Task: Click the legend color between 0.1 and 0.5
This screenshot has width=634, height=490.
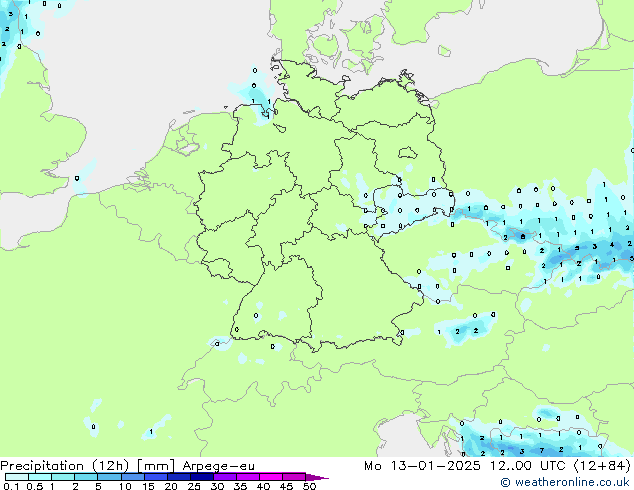Action: point(17,477)
